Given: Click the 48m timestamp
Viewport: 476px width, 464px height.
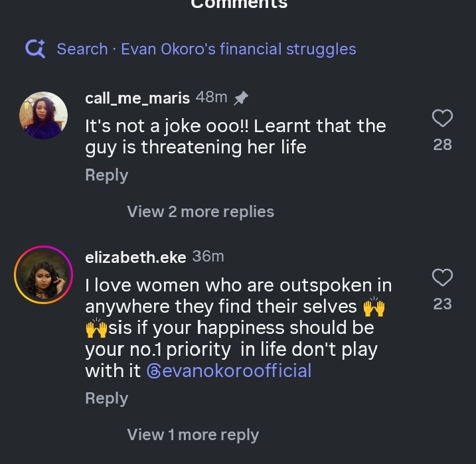Looking at the screenshot, I should pos(211,98).
